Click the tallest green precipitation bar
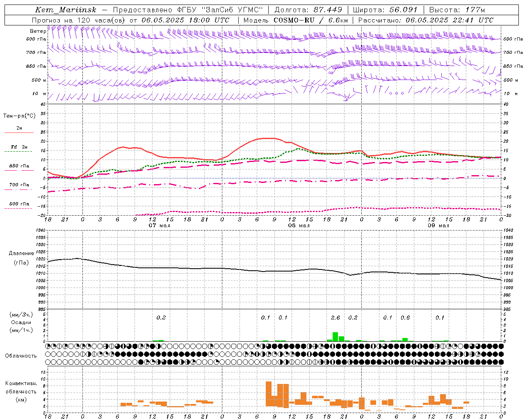This screenshot has width=525, height=420. tap(335, 337)
